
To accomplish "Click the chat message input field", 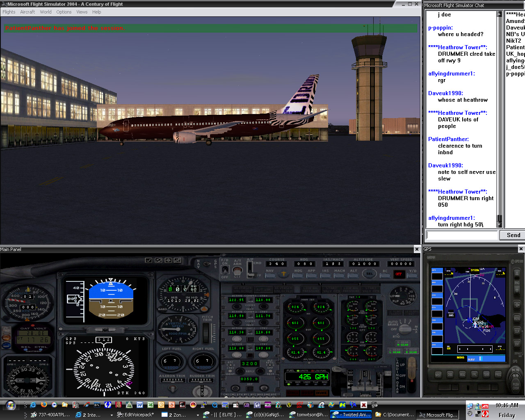I will coord(461,235).
